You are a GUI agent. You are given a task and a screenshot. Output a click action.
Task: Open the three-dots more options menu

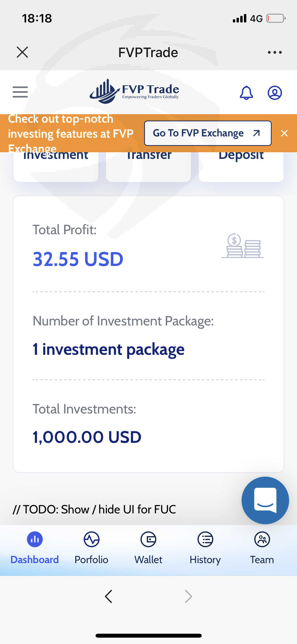tap(275, 52)
